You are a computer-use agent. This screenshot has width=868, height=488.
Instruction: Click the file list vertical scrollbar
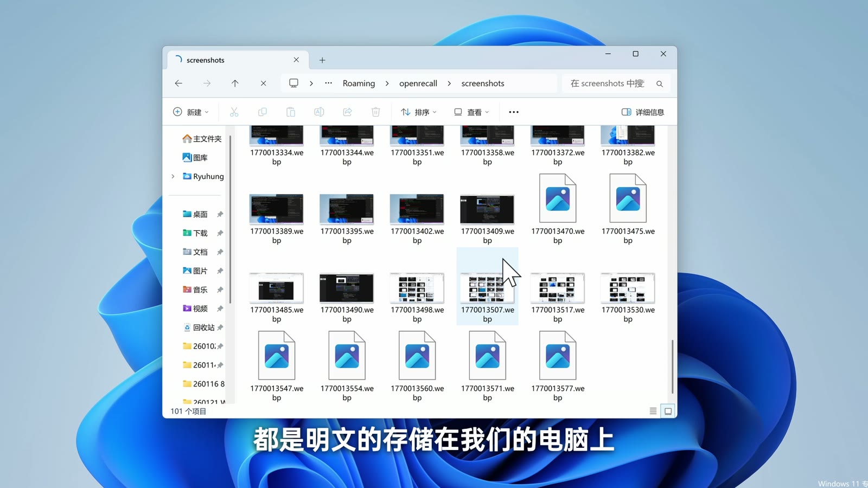pyautogui.click(x=672, y=367)
